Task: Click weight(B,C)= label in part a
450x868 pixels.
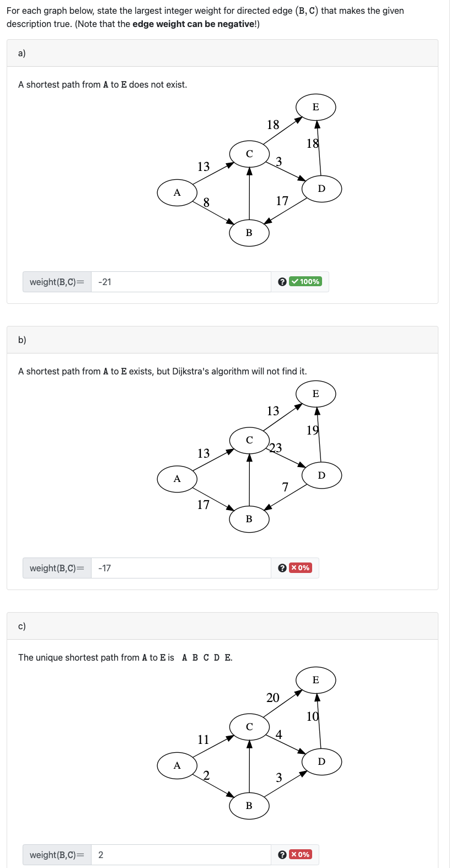Action: [x=57, y=282]
